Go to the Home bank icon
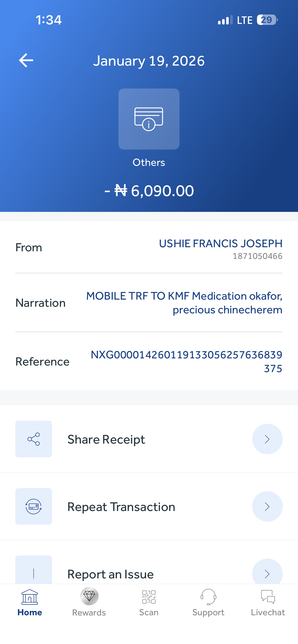Screen dimensions: 298x644 [x=30, y=597]
